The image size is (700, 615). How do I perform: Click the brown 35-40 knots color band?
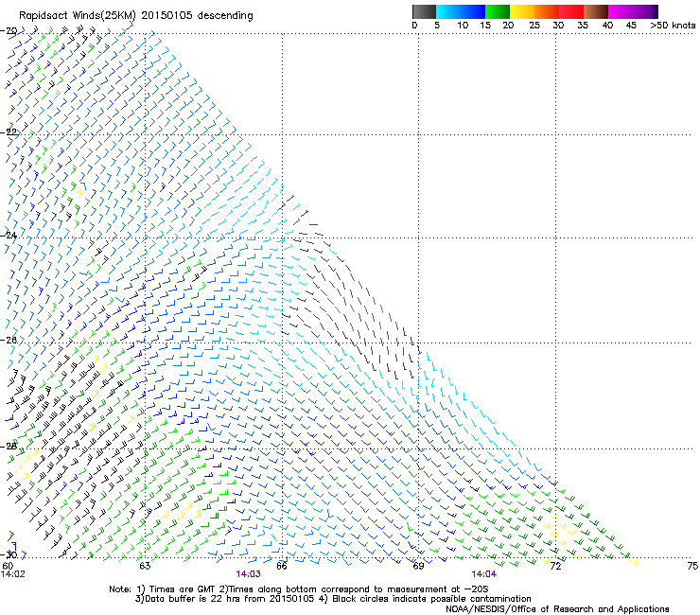tap(596, 11)
